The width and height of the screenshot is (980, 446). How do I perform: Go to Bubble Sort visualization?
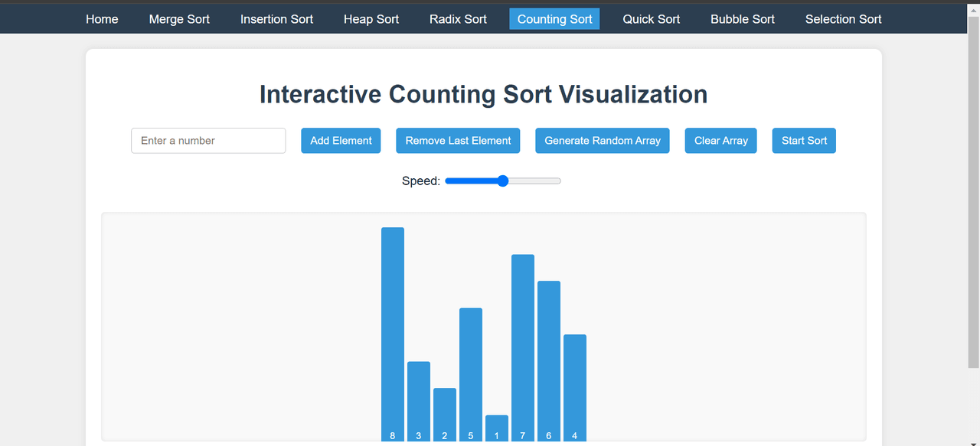[x=742, y=19]
